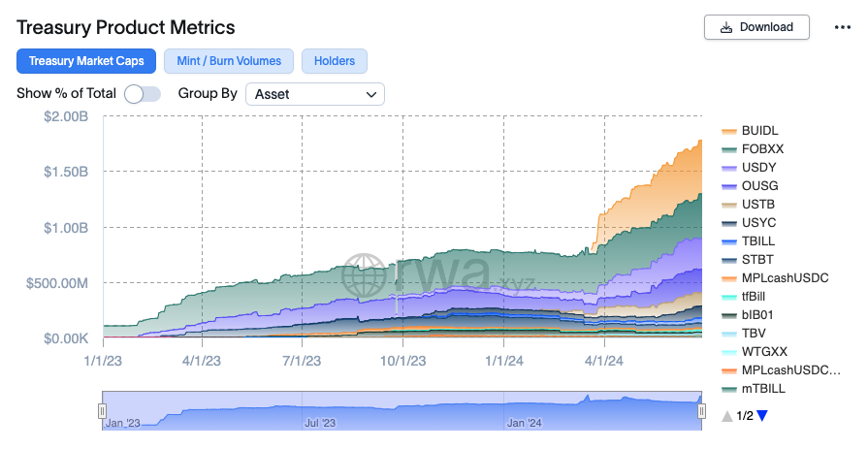Go to next legend page arrow

pos(762,416)
